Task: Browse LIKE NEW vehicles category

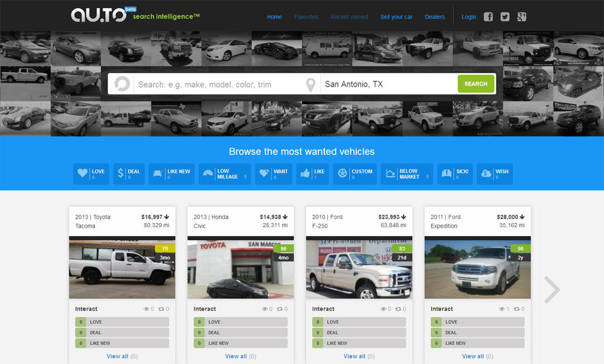Action: pos(172,173)
